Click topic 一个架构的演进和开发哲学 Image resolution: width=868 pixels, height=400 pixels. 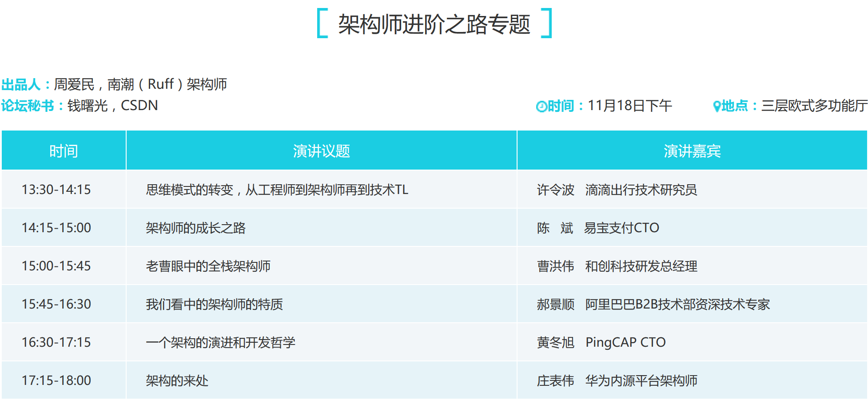point(221,342)
